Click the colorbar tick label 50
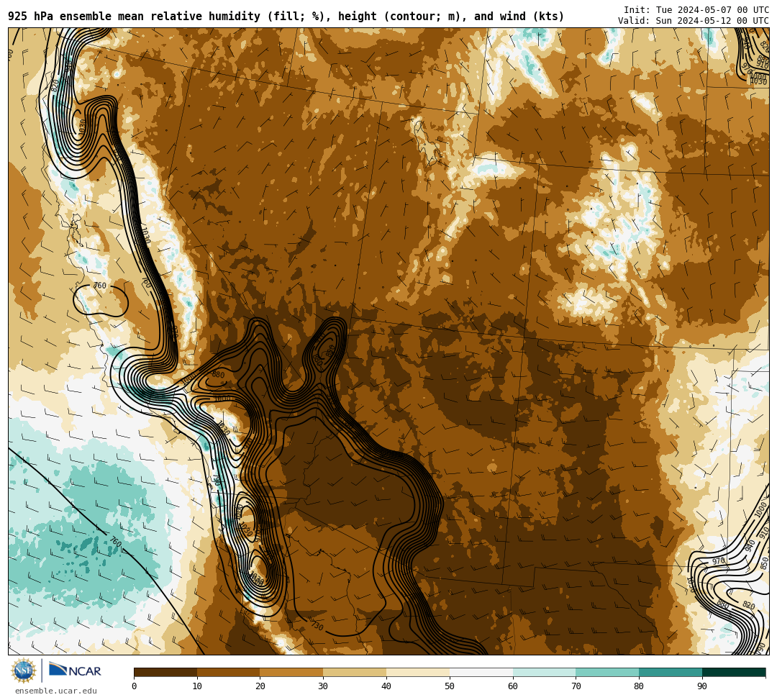 [450, 686]
